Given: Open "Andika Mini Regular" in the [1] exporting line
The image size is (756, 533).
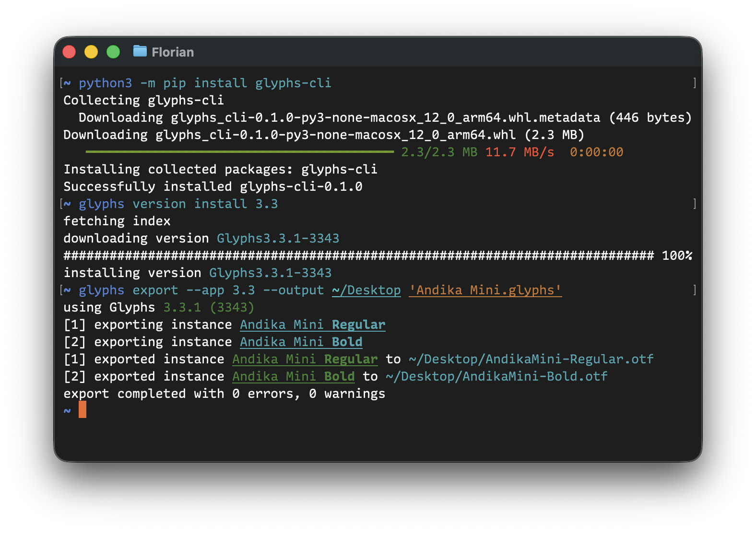Looking at the screenshot, I should point(312,324).
